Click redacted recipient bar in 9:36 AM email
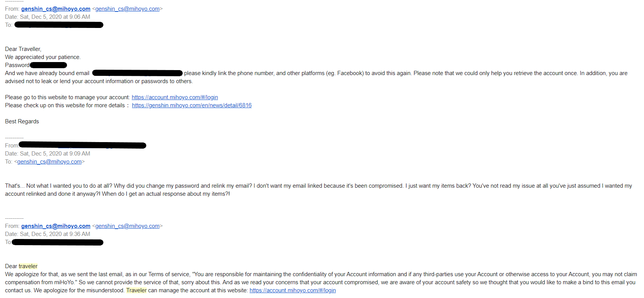Image resolution: width=644 pixels, height=298 pixels. (x=57, y=242)
